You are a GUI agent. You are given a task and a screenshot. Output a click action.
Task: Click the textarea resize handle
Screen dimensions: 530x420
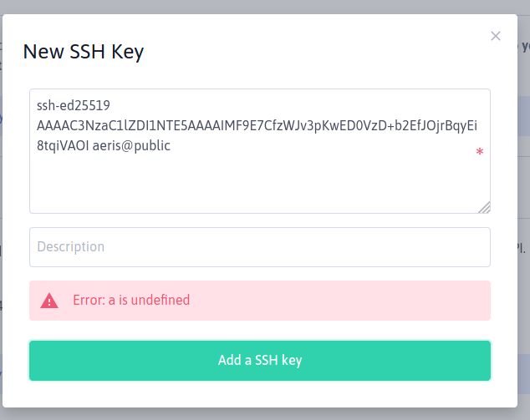click(x=485, y=208)
